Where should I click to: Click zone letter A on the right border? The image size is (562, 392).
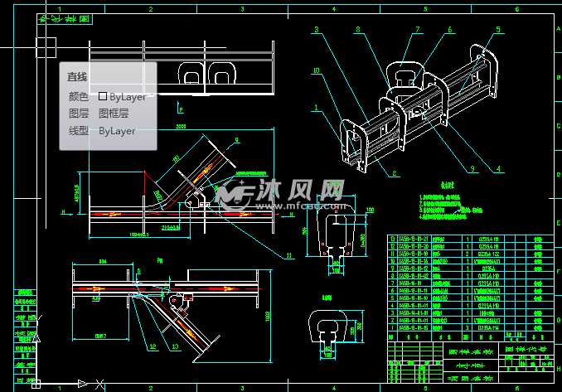558,29
